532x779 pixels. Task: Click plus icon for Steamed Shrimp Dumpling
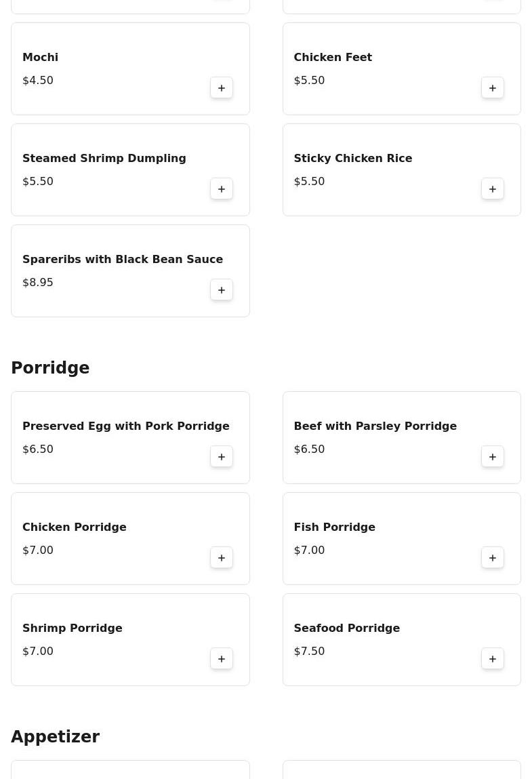(x=222, y=189)
